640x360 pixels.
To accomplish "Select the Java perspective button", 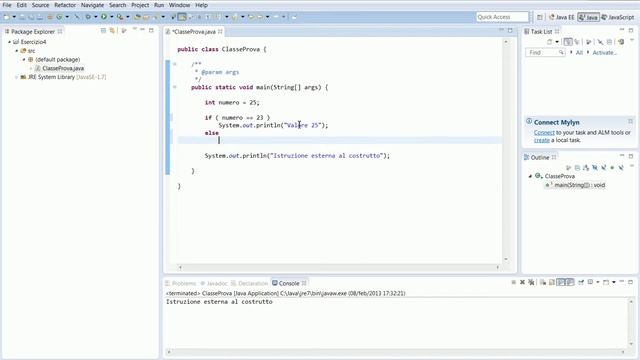I will (x=588, y=17).
